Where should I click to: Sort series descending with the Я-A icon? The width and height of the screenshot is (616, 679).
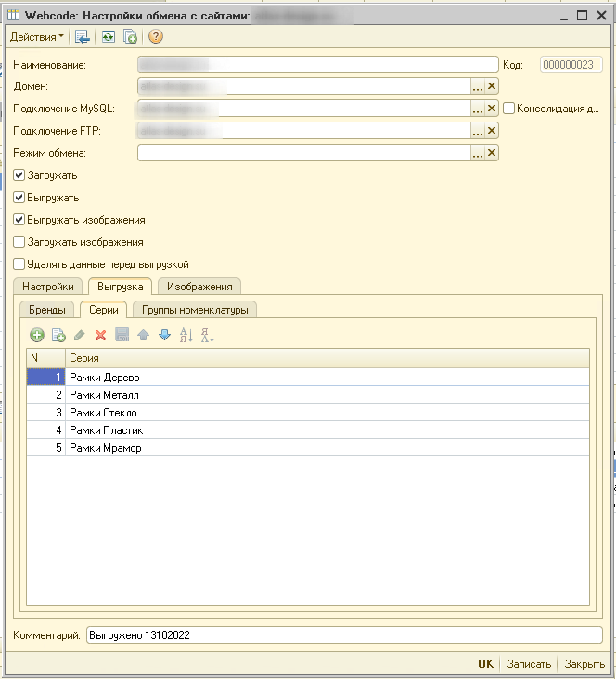pyautogui.click(x=207, y=335)
